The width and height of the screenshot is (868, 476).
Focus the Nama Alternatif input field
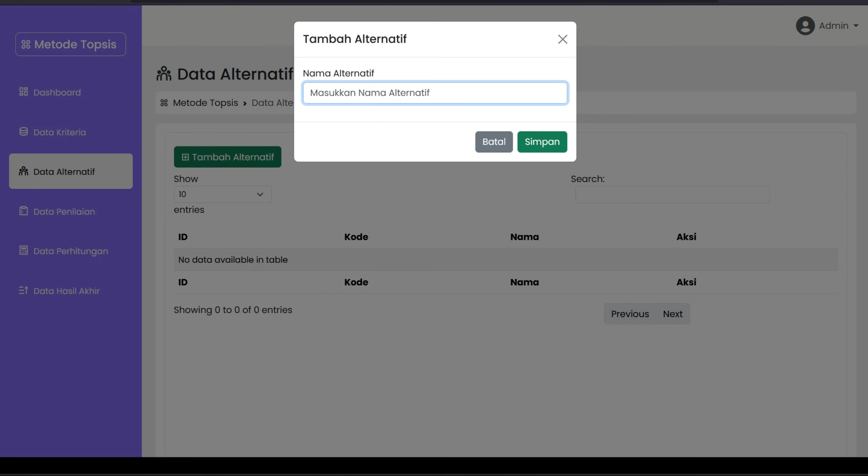435,93
